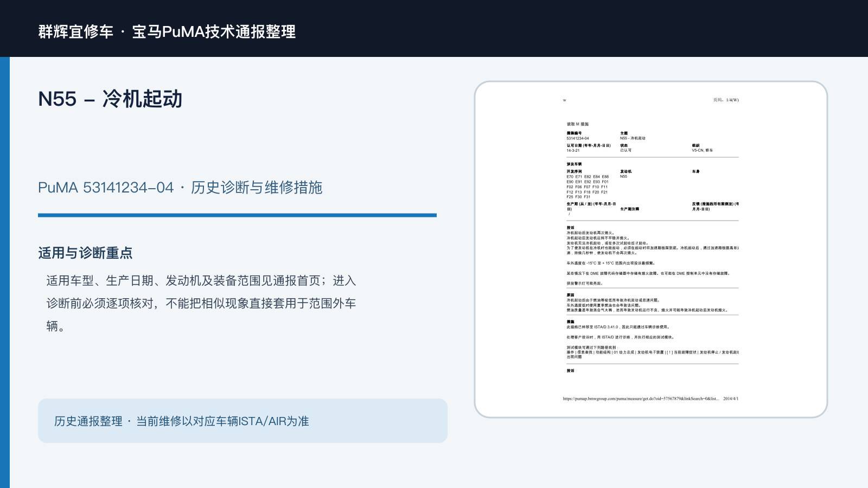Select the N55 – 冷机起动 slide heading
The image size is (868, 488).
pos(110,99)
